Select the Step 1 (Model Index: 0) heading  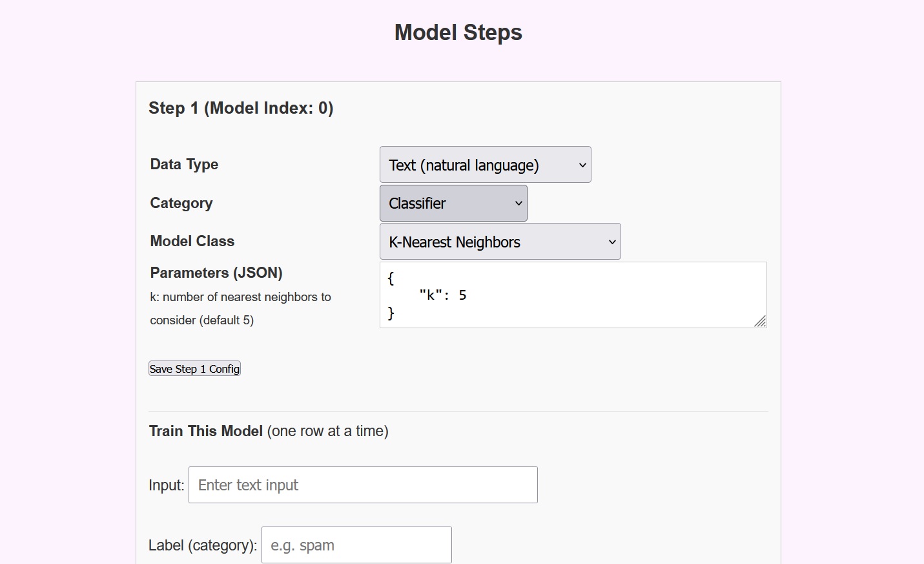pos(241,108)
